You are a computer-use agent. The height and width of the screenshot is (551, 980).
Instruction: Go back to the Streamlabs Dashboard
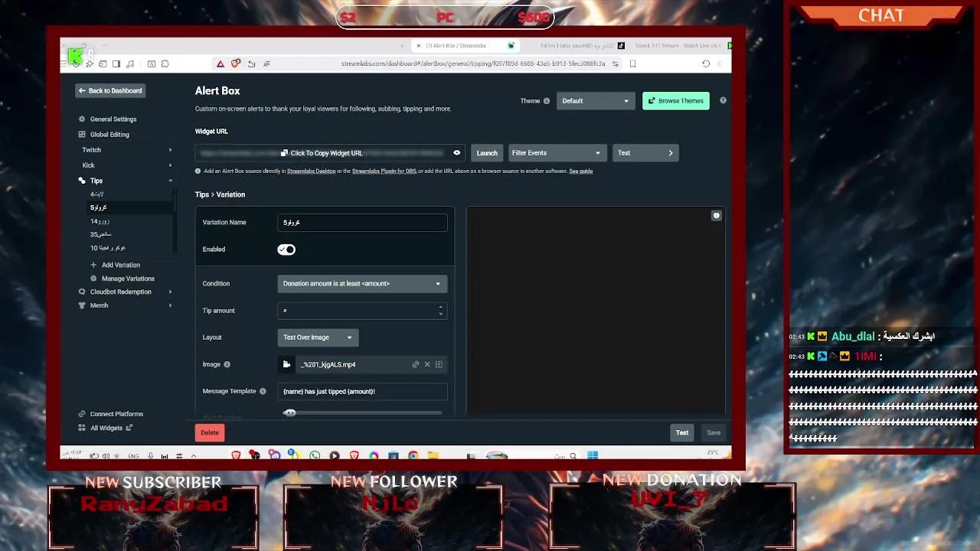[109, 90]
